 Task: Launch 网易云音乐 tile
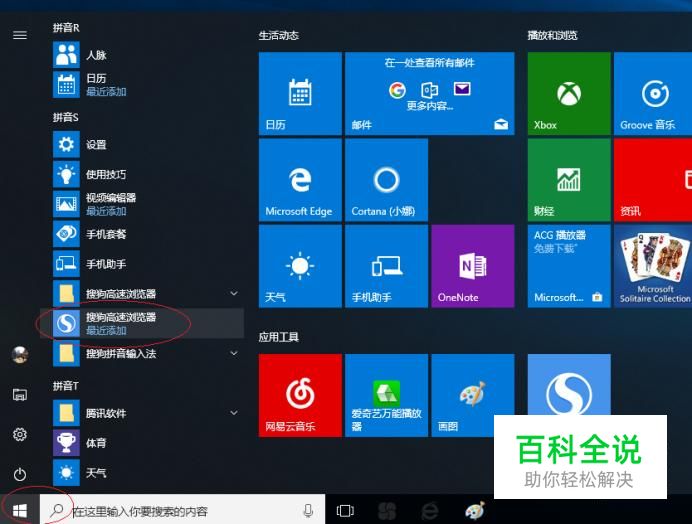point(300,395)
